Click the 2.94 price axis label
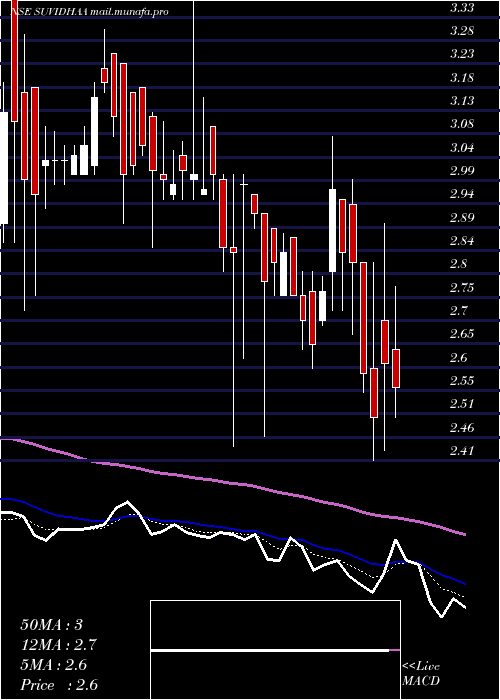The height and width of the screenshot is (700, 500). click(461, 194)
